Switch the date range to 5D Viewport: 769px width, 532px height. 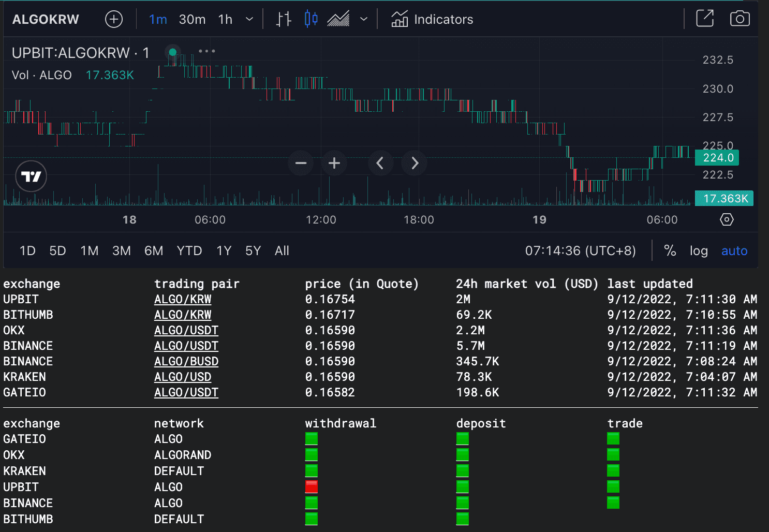[x=57, y=251]
